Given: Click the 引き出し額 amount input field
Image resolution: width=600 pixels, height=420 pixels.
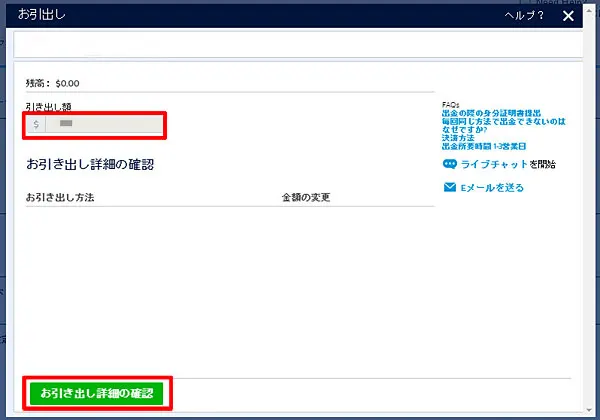Looking at the screenshot, I should [x=105, y=125].
